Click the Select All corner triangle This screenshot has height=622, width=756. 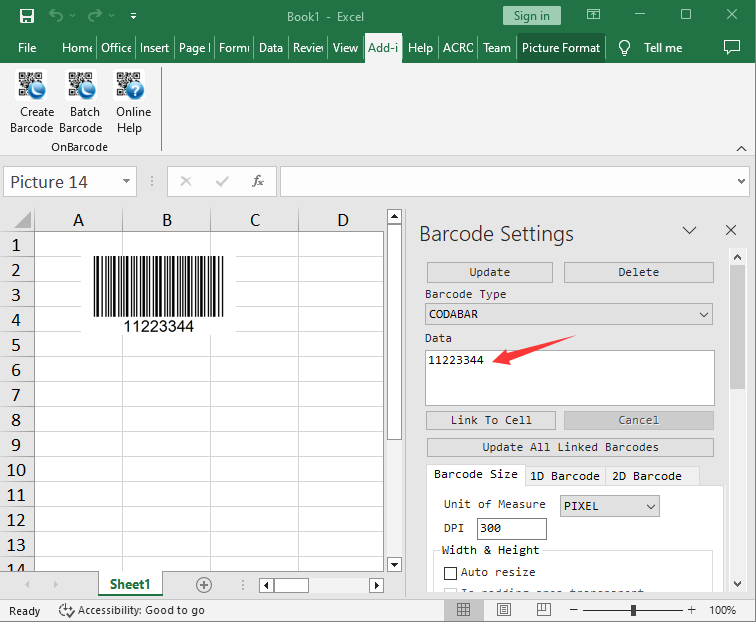point(23,219)
